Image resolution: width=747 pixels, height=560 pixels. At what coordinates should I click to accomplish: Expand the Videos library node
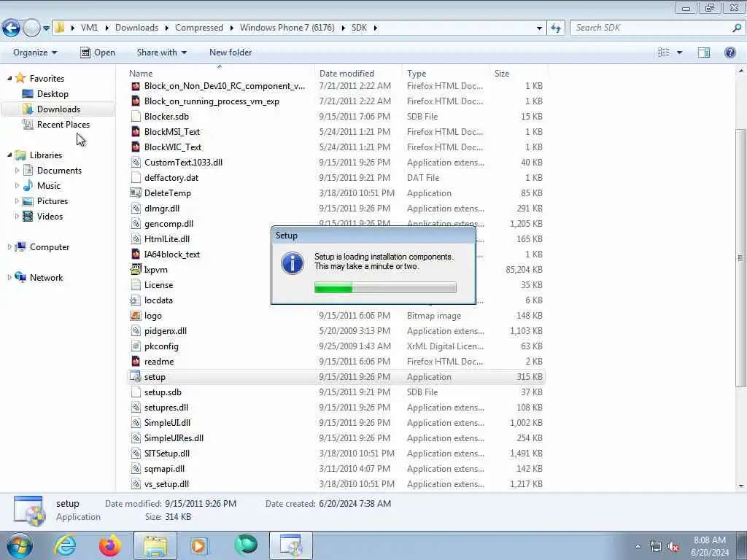click(18, 216)
